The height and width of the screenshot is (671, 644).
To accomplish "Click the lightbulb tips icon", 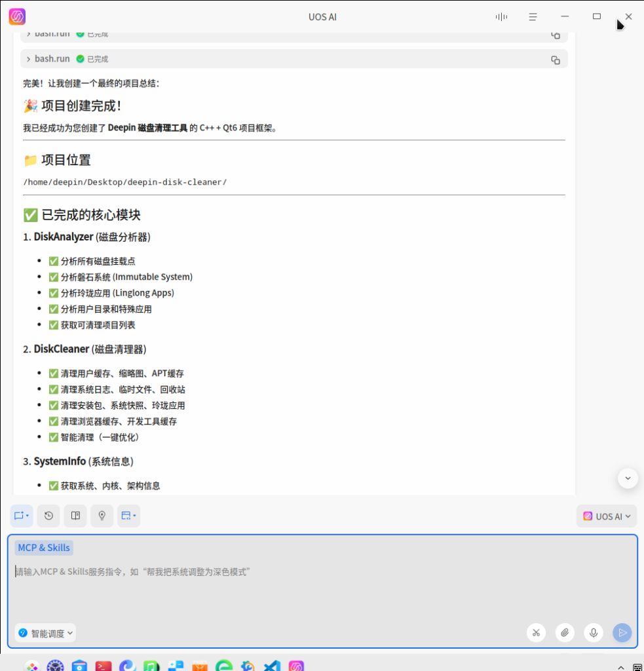I will [x=102, y=516].
